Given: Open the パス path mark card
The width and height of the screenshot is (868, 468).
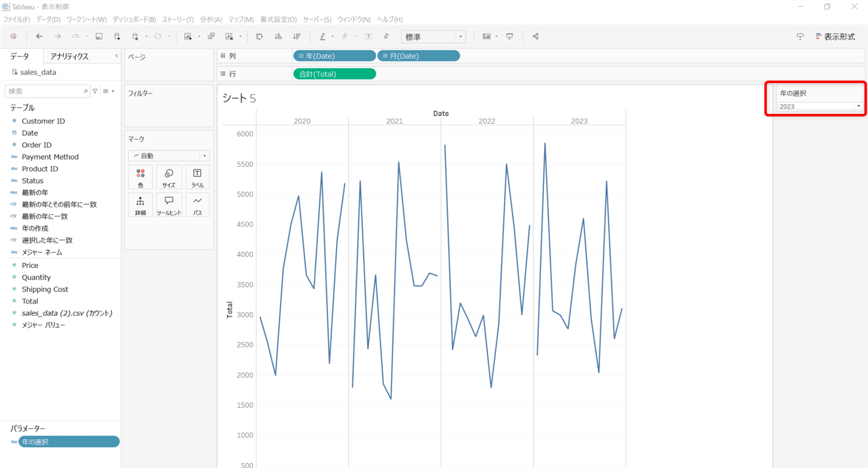Looking at the screenshot, I should tap(197, 205).
